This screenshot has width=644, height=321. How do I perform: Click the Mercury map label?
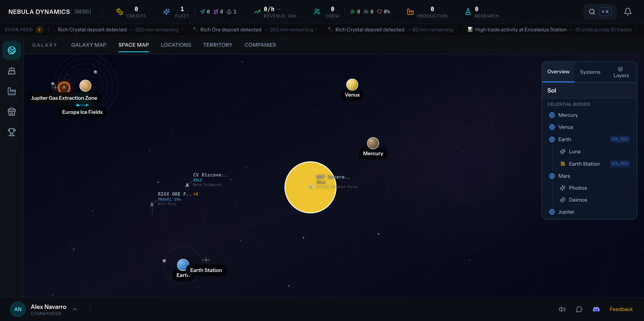pos(373,153)
